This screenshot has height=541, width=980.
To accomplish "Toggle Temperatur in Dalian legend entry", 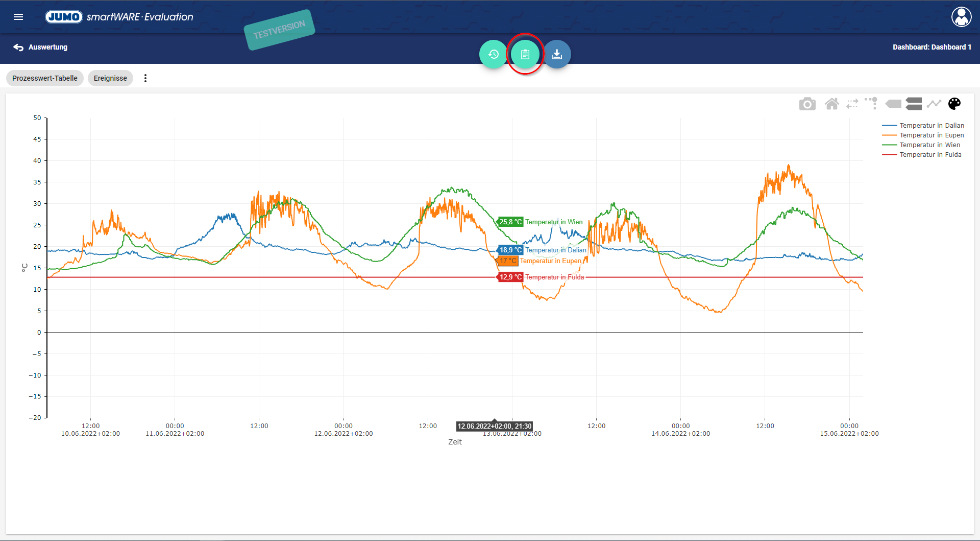I will 931,126.
